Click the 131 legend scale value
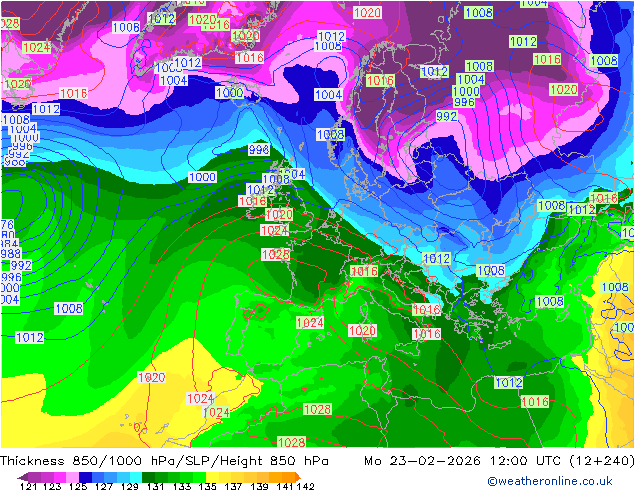This screenshot has width=634, height=490. [x=156, y=486]
